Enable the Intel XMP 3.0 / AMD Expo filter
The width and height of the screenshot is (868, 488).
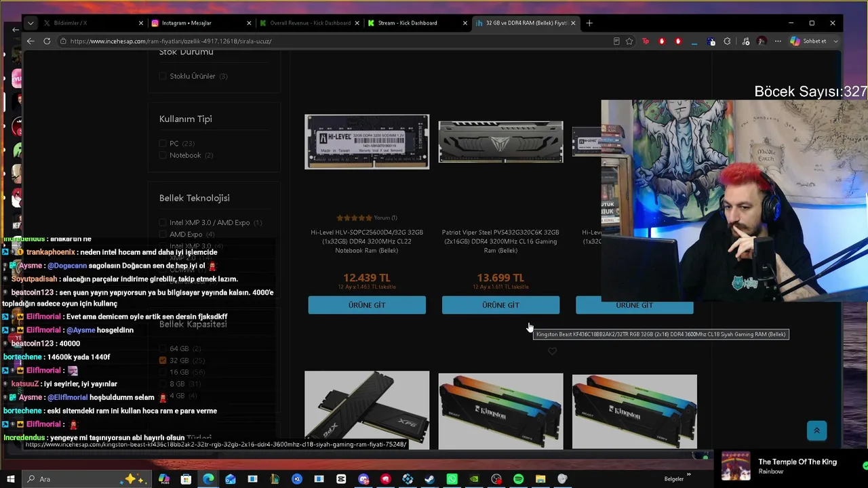pos(163,223)
